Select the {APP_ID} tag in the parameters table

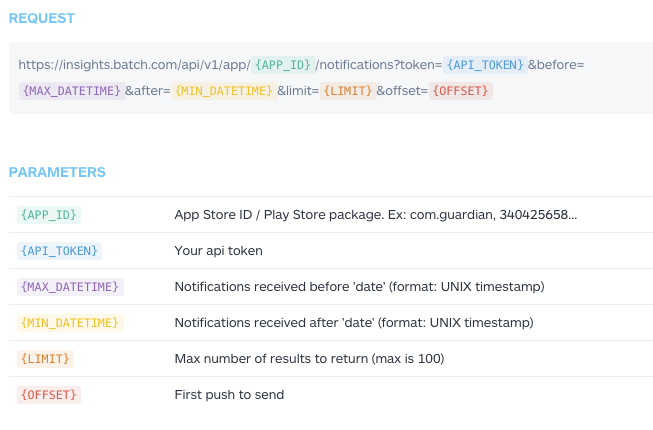pos(48,215)
